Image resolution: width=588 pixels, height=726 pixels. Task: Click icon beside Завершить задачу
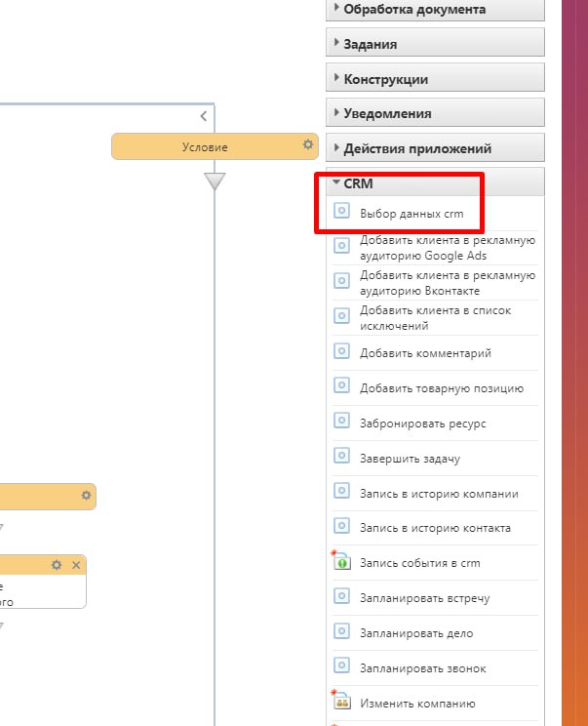(x=341, y=456)
